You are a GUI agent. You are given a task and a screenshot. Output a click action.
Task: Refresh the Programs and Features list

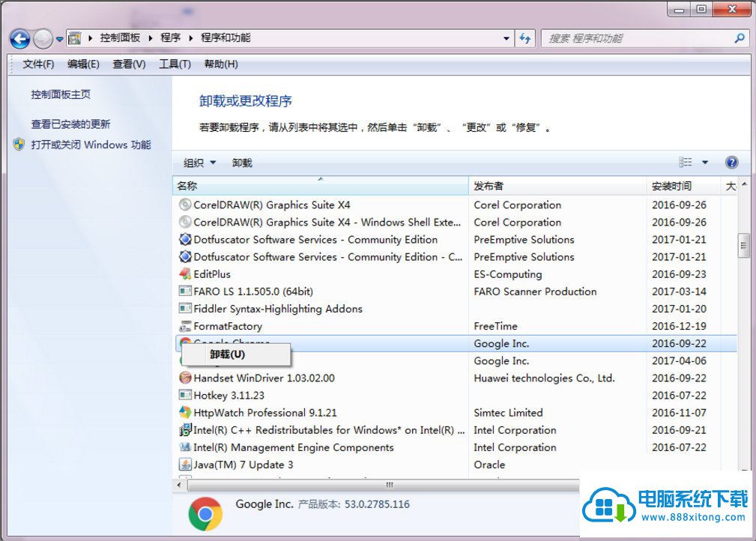click(525, 38)
